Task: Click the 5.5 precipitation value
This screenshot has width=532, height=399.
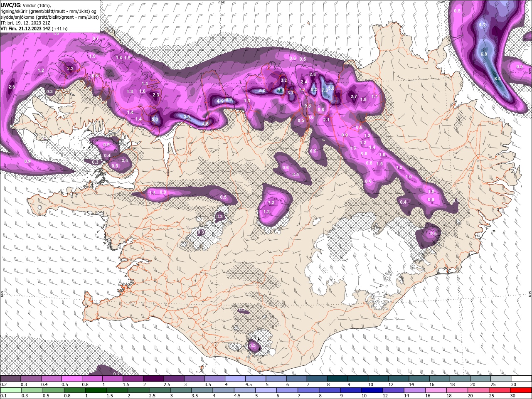Action: (187, 117)
